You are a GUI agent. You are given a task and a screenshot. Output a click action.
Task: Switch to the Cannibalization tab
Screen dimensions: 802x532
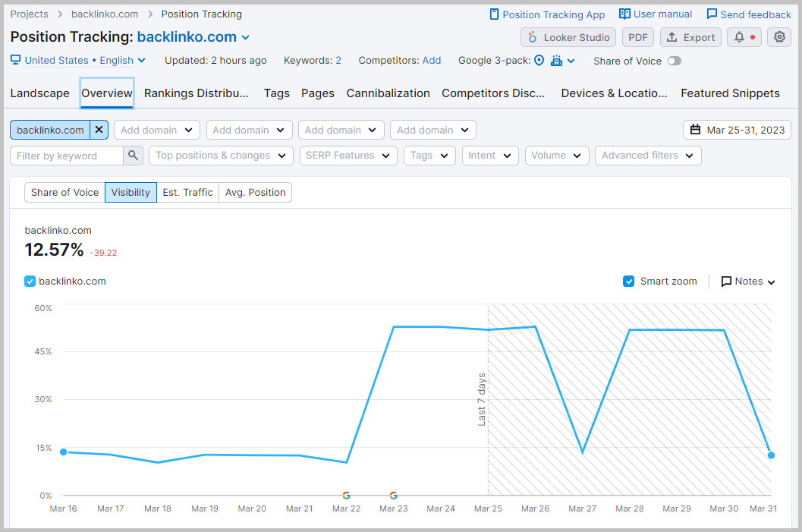(x=388, y=93)
